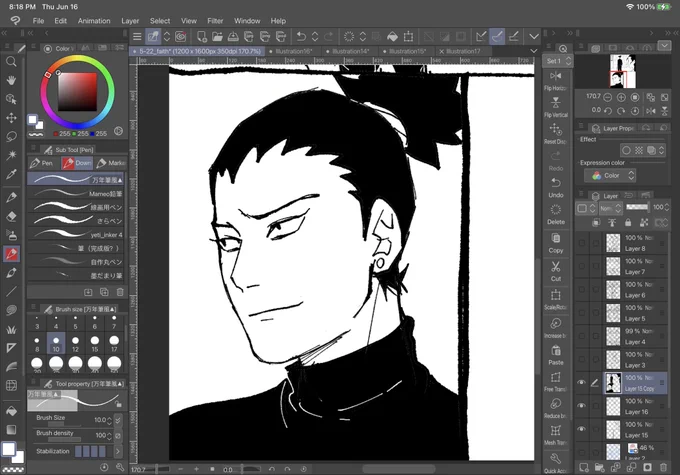Delete sub tool with trash icon
The width and height of the screenshot is (680, 475).
click(x=120, y=292)
